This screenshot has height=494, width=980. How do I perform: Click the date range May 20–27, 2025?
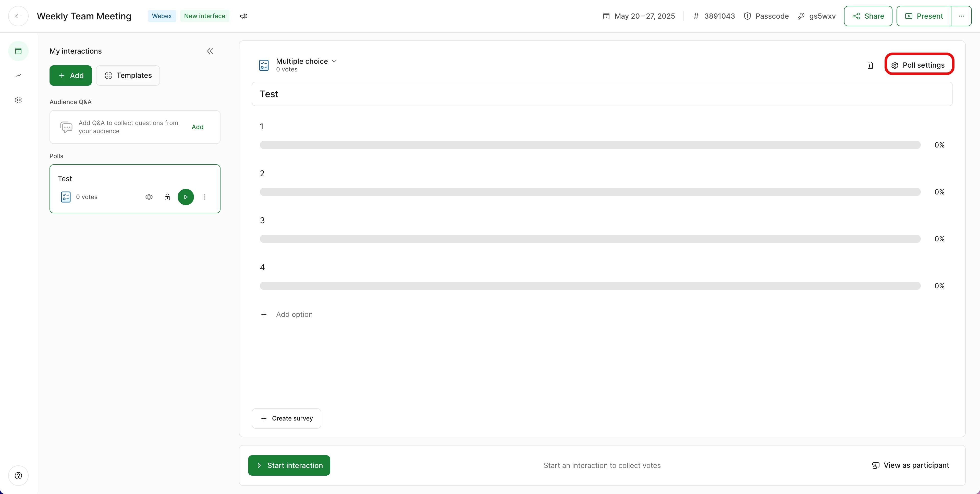[644, 16]
